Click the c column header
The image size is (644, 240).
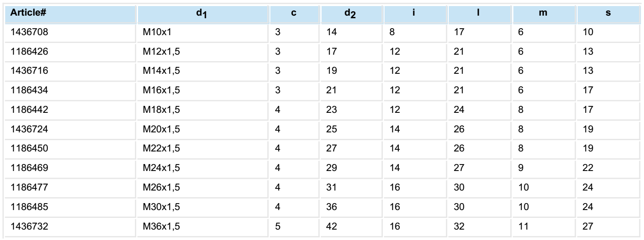(294, 14)
